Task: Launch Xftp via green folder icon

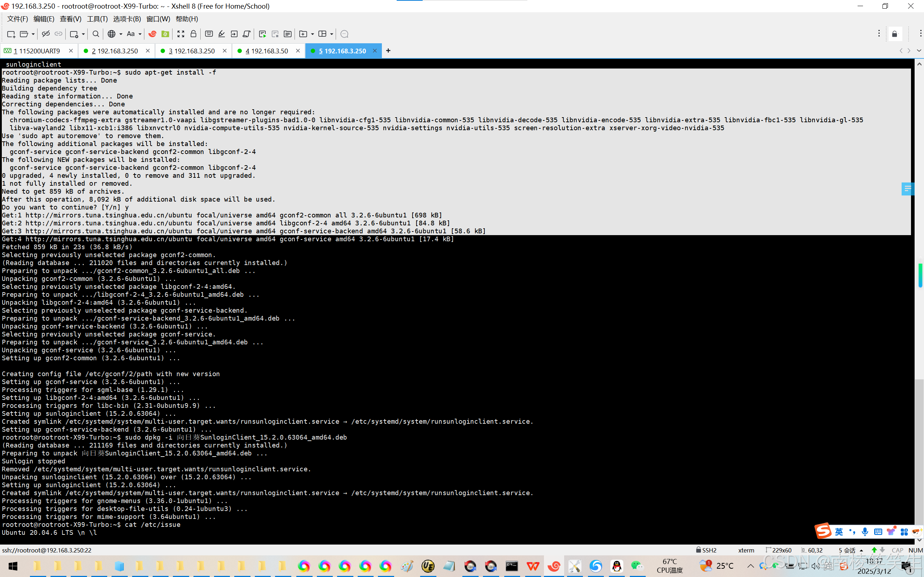Action: pyautogui.click(x=165, y=34)
